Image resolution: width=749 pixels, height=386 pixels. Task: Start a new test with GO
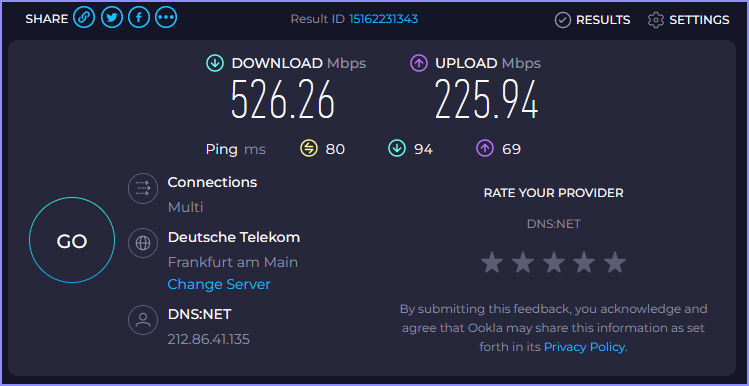72,240
